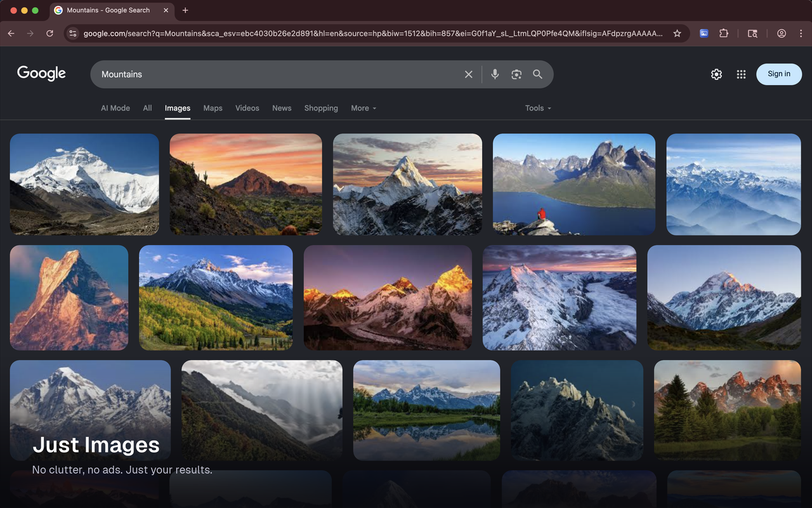Click the Sign in button

(x=779, y=74)
